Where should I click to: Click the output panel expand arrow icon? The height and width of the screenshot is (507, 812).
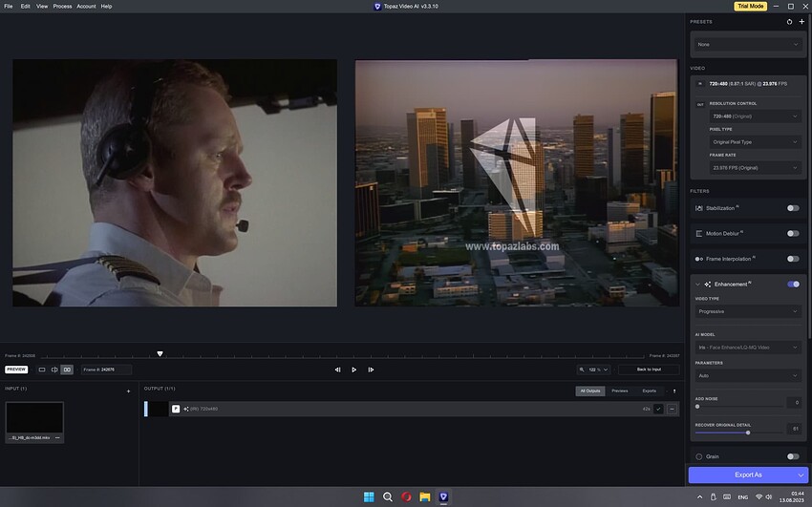click(674, 391)
